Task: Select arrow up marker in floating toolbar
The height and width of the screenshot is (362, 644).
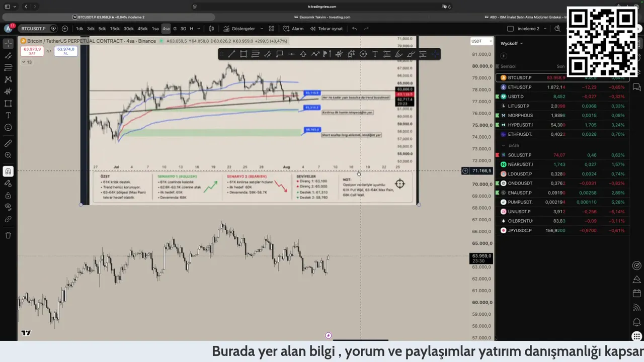Action: 303,54
